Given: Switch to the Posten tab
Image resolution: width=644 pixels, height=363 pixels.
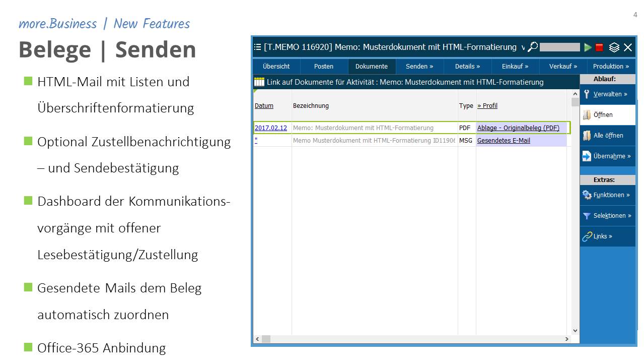Looking at the screenshot, I should coord(324,66).
